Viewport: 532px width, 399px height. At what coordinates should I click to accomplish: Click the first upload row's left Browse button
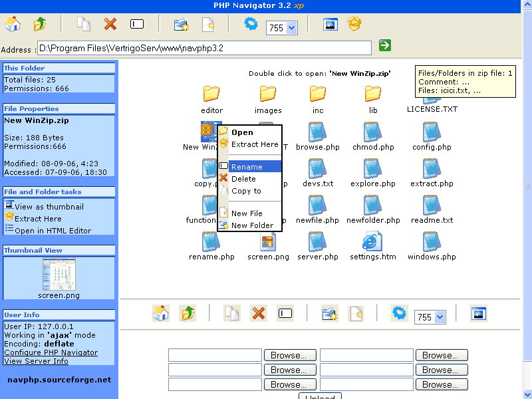click(290, 355)
